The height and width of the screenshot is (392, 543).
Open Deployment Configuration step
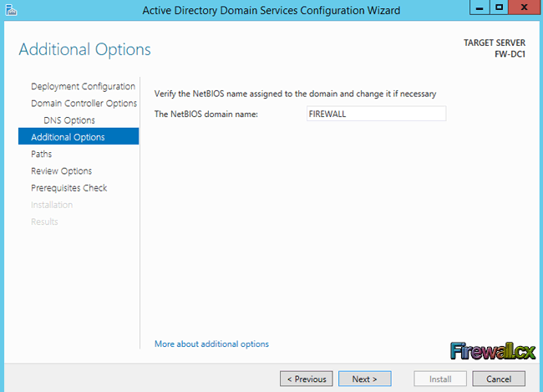83,86
